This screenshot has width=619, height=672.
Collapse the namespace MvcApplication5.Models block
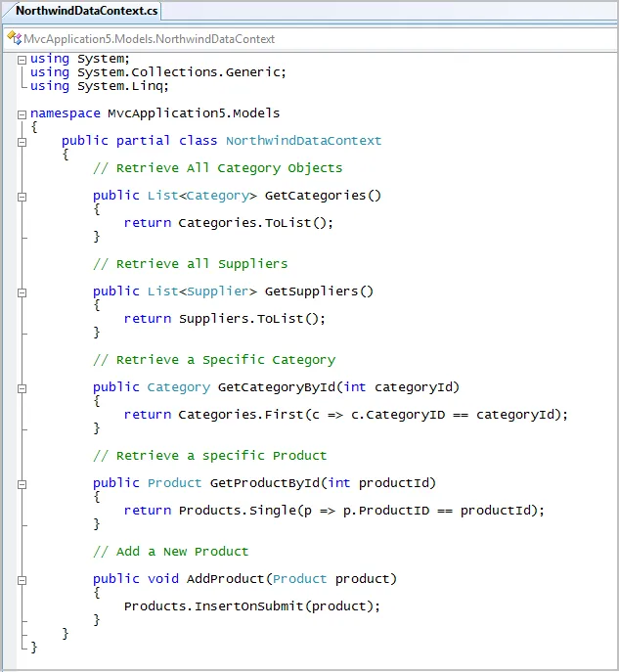pos(22,114)
